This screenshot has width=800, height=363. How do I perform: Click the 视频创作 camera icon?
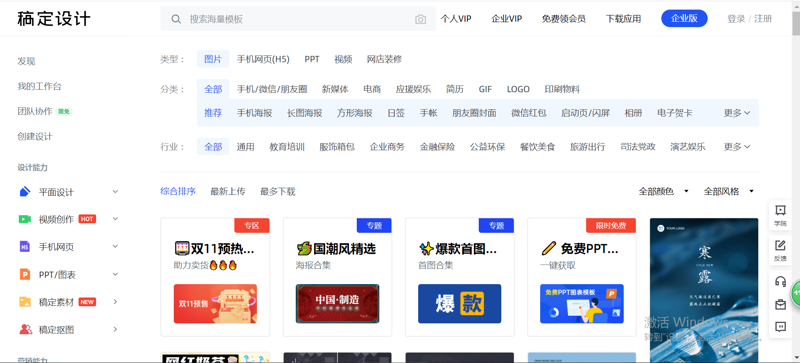[24, 219]
